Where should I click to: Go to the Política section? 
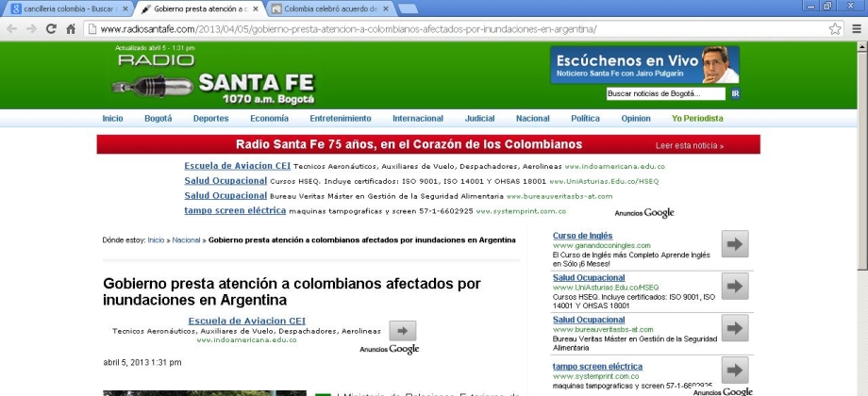[x=585, y=119]
